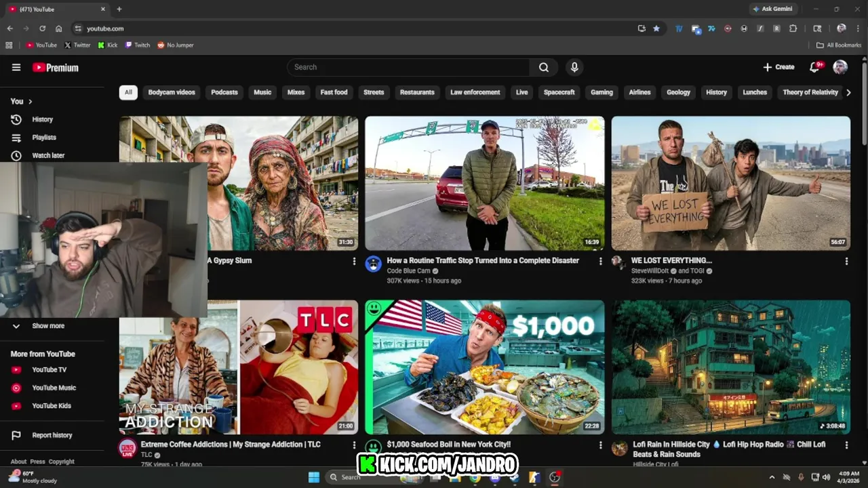Open Watch later in the sidebar

pyautogui.click(x=48, y=156)
